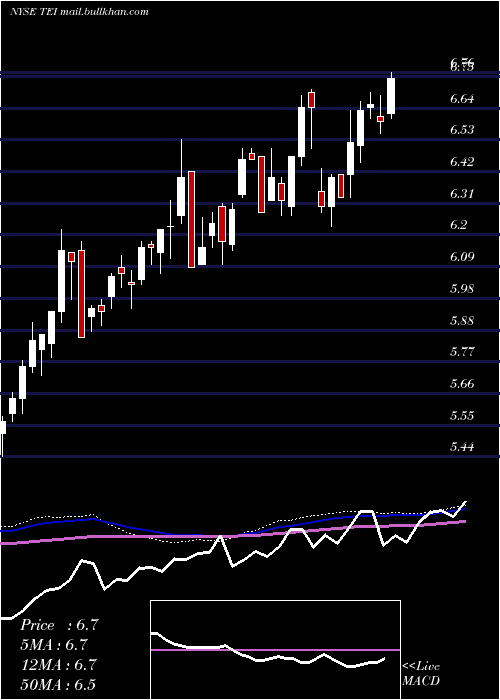Click the '12MA : 6.7' readout

[x=58, y=665]
